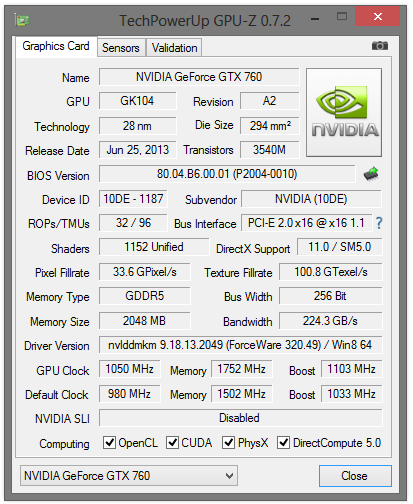Click the screenshot camera icon
The image size is (413, 504).
click(380, 46)
